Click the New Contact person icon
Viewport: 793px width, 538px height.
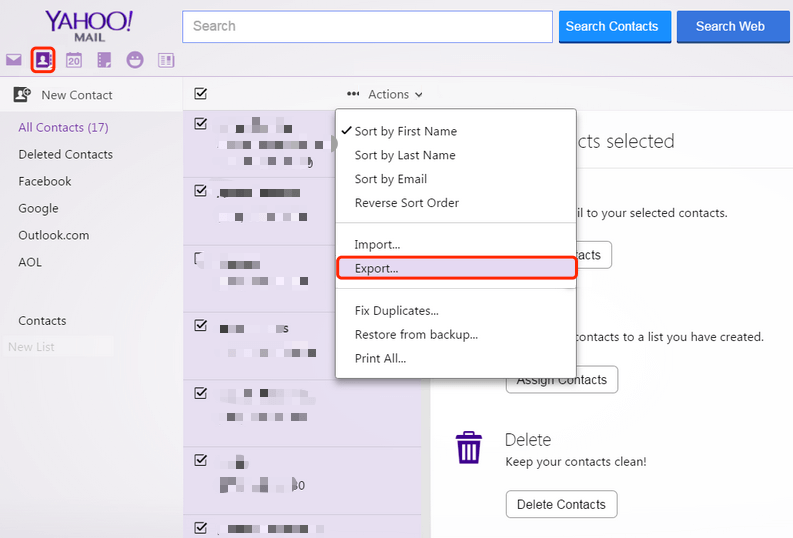pyautogui.click(x=22, y=95)
